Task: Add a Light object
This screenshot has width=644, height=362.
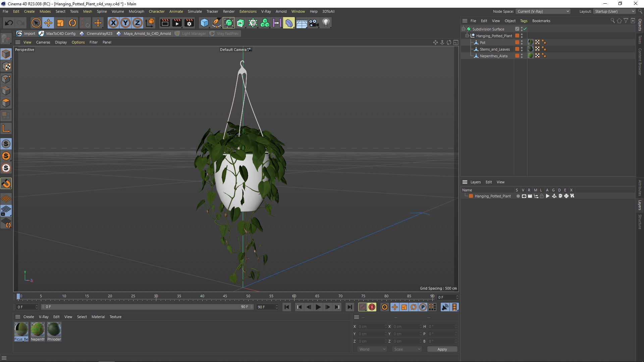Action: pos(326,23)
